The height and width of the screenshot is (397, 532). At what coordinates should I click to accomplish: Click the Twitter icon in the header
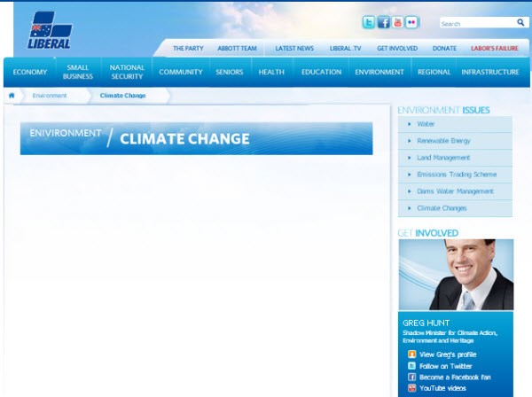pos(368,23)
